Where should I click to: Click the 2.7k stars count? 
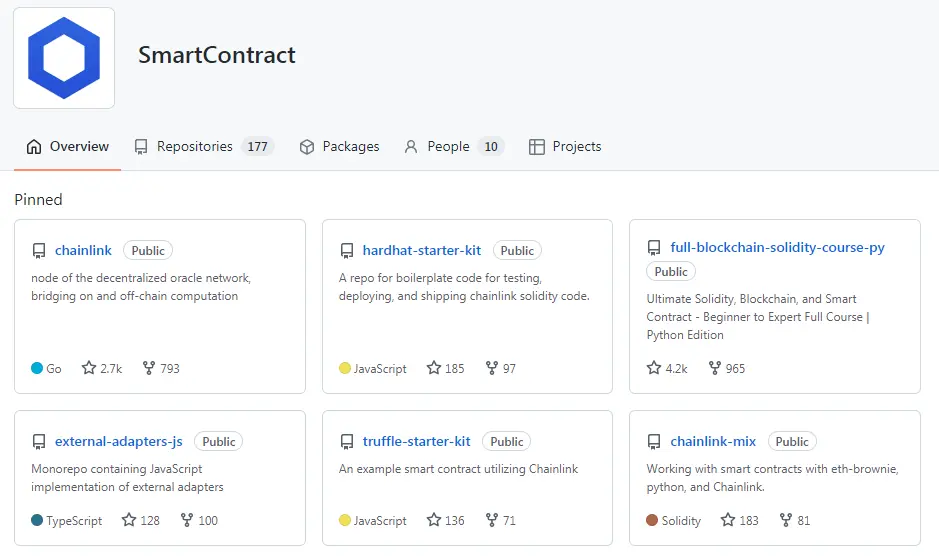(111, 368)
